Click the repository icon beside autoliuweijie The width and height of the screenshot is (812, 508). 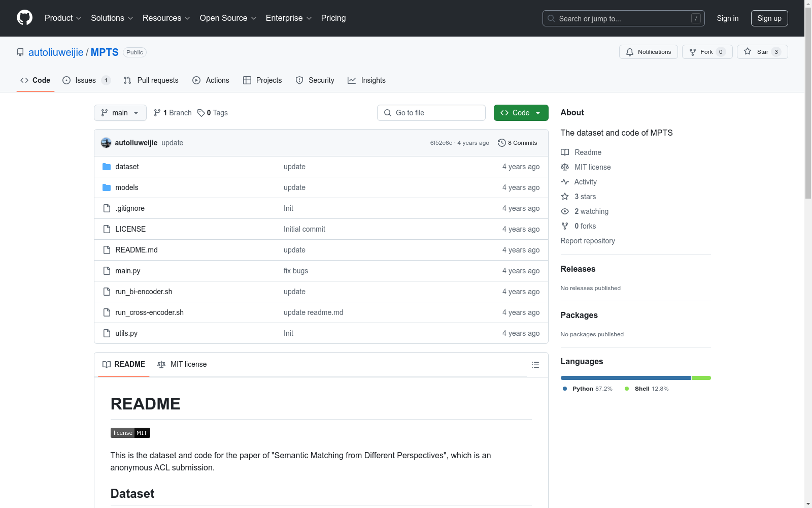tap(20, 52)
